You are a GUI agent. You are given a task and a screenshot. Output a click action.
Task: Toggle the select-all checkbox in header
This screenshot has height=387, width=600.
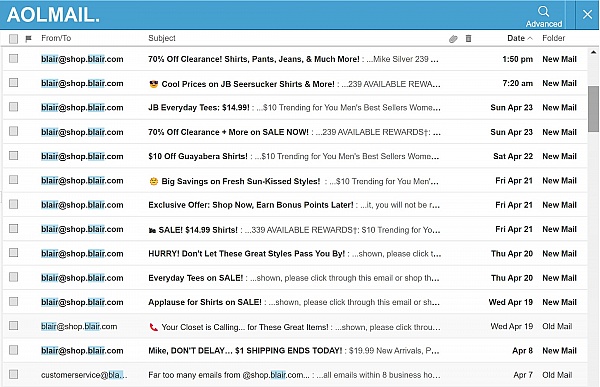click(x=13, y=39)
